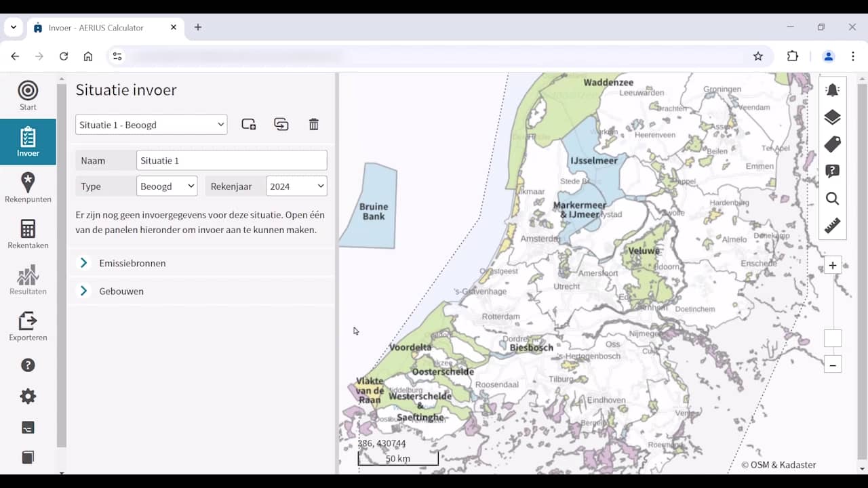Go to Rekenpunten in the sidebar
Image resolution: width=868 pixels, height=488 pixels.
(x=28, y=188)
